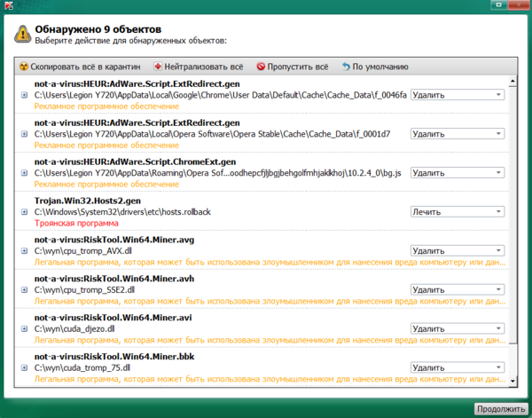This screenshot has height=418, width=532.
Task: Choose Нейтрализовать всё action
Action: point(199,67)
